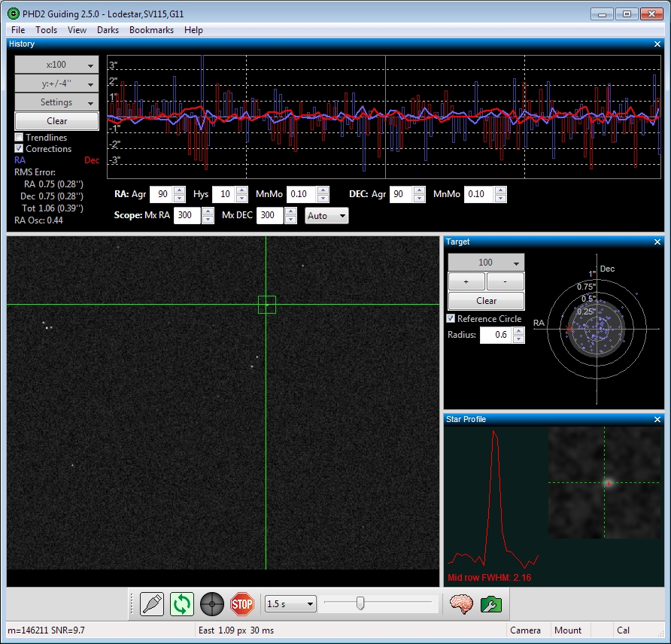The height and width of the screenshot is (644, 671).
Task: Click the Mount status indicator in the status bar
Action: [x=569, y=630]
